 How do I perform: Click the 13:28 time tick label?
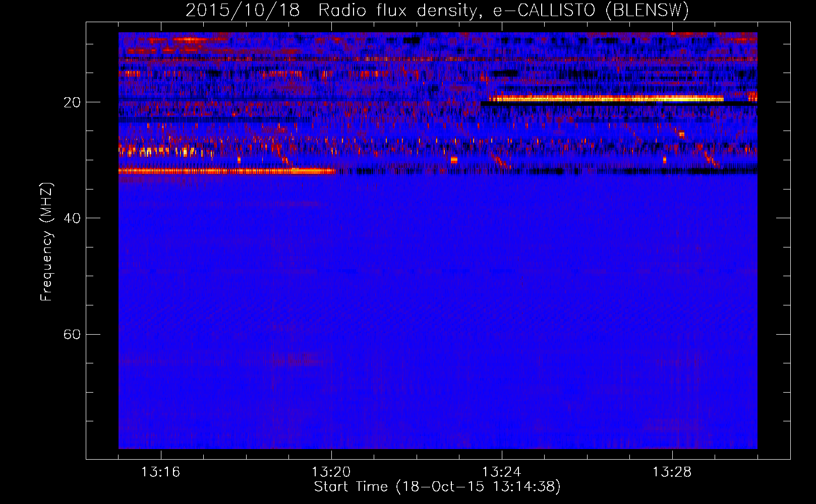click(x=672, y=472)
